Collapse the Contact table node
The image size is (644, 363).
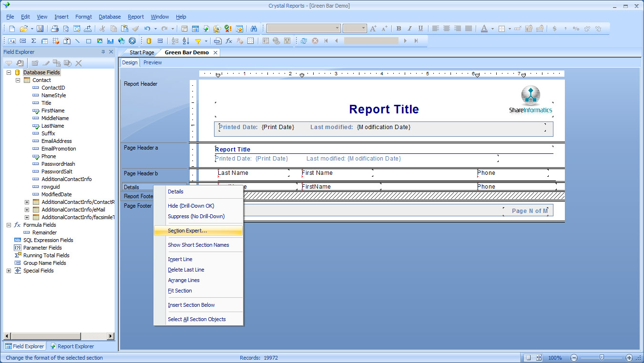point(17,80)
